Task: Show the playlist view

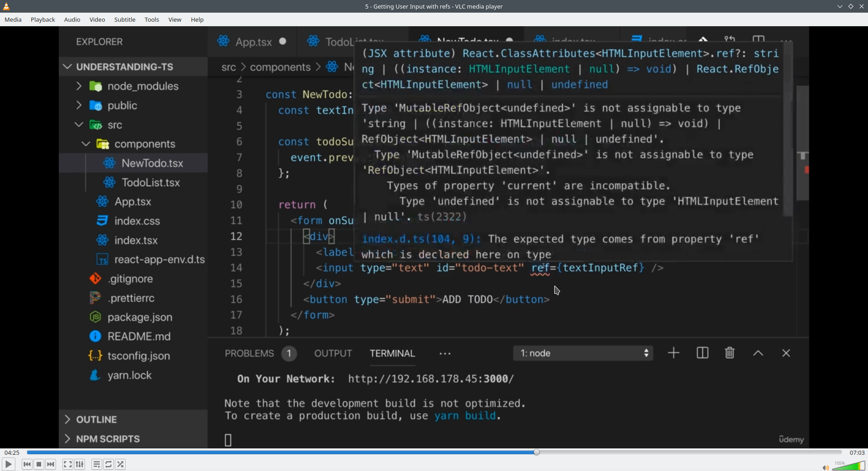Action: [x=96, y=464]
